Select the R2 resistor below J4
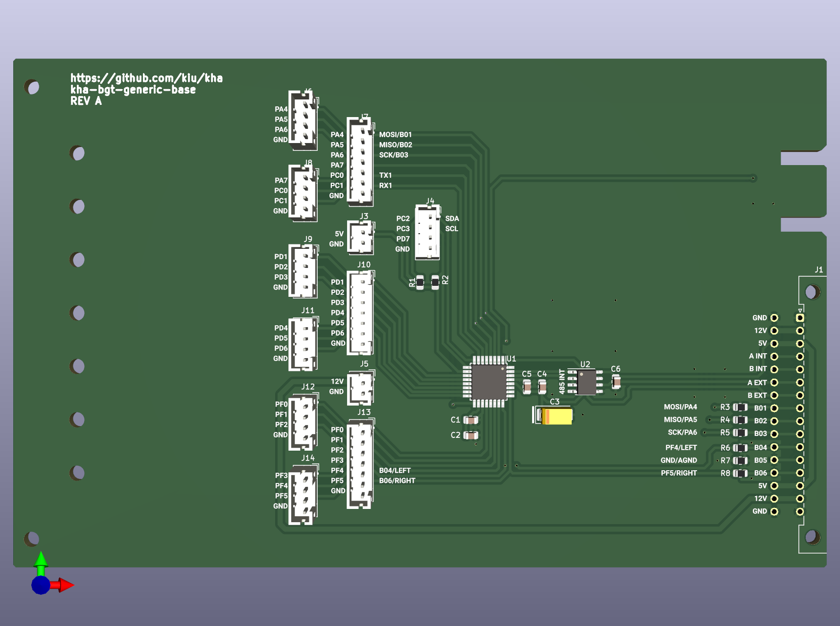This screenshot has width=840, height=626. pyautogui.click(x=435, y=282)
